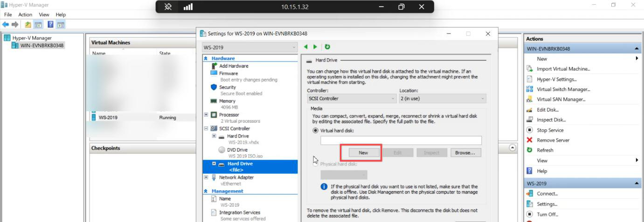Click the blue Help toolbar icon
The image size is (644, 222).
[51, 24]
